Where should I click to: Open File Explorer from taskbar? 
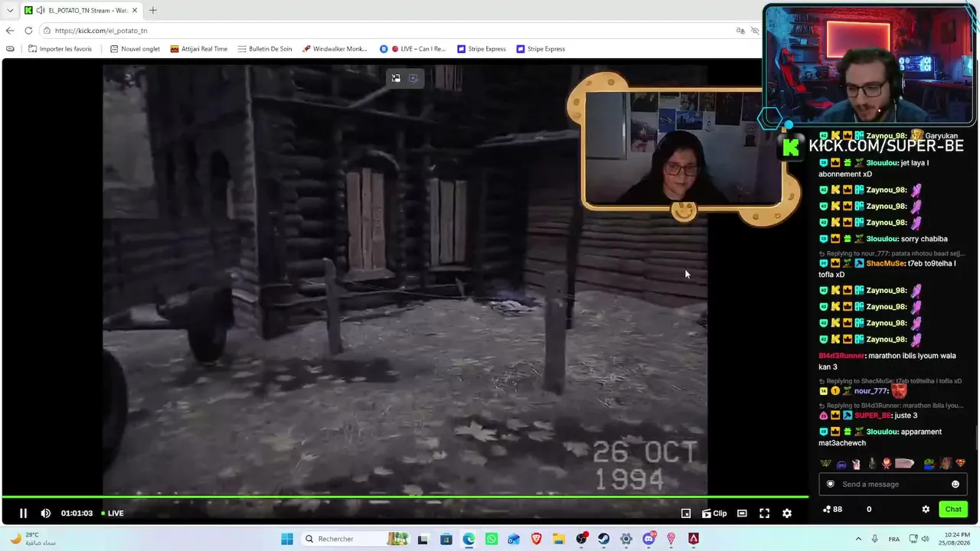pos(559,539)
